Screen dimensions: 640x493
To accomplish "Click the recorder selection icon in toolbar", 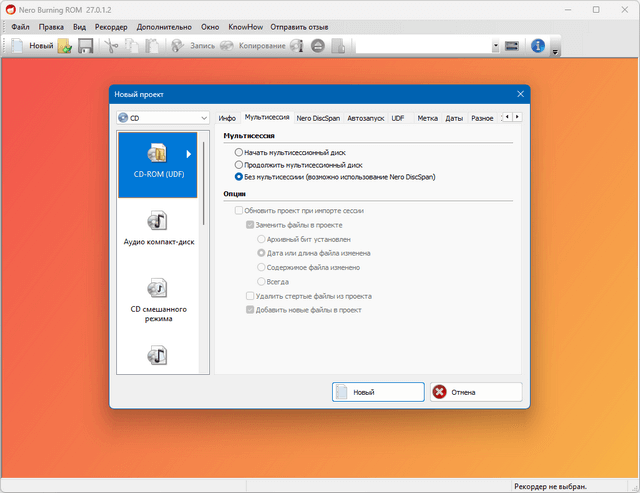I will point(511,45).
